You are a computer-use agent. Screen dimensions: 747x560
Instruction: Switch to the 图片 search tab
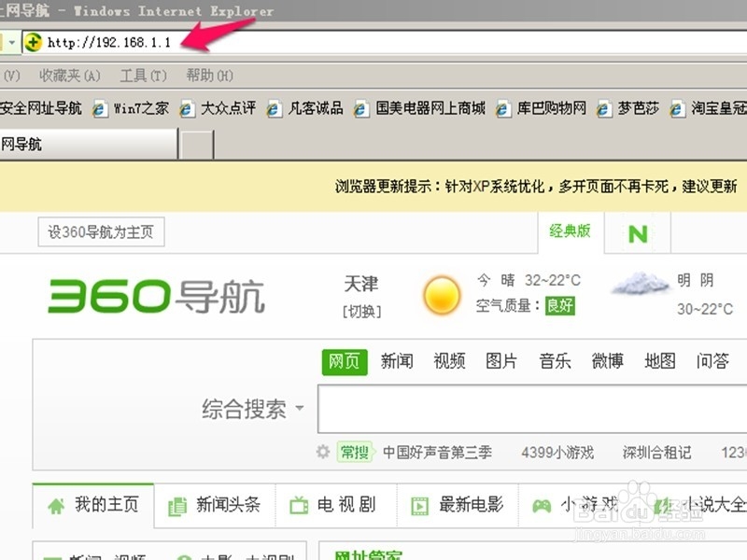coord(501,362)
